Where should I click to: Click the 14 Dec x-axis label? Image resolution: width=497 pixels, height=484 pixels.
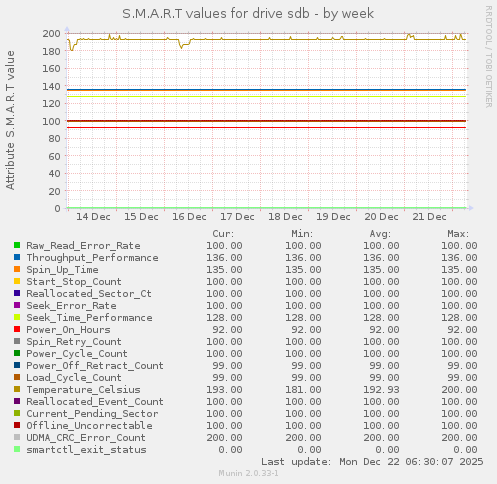pos(93,217)
